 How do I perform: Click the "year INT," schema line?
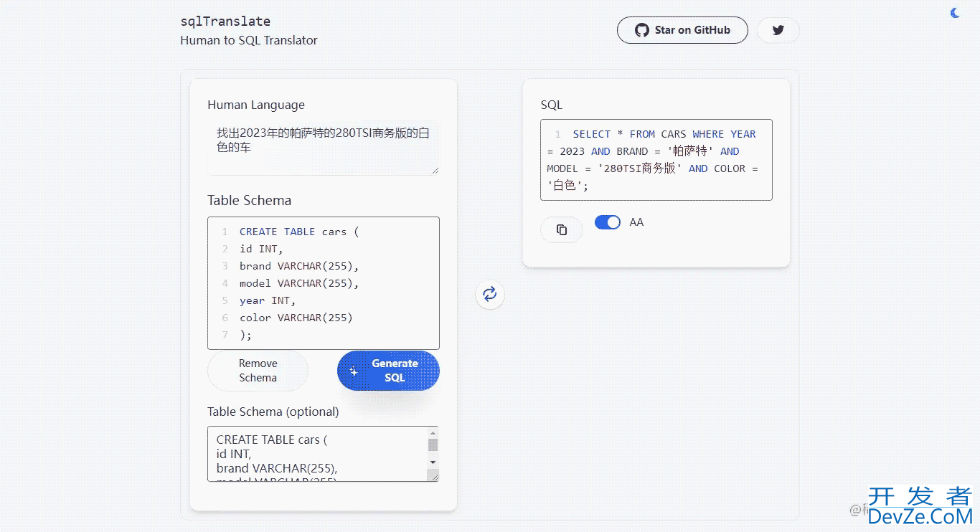pos(268,300)
